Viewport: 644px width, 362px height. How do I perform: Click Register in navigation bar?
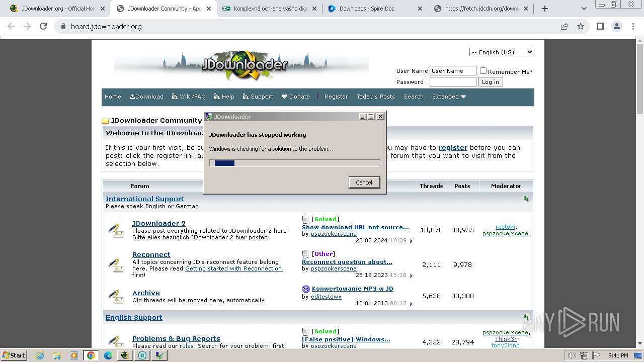point(336,97)
